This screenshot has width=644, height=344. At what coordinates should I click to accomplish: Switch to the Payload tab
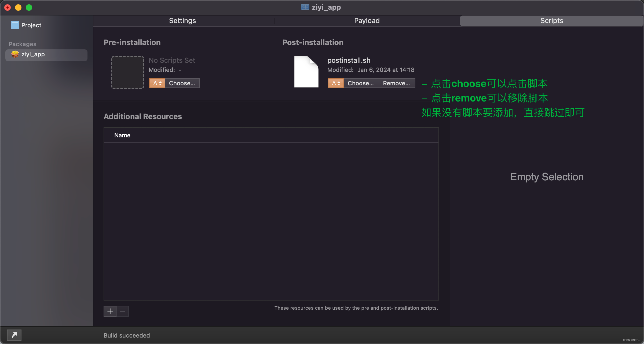tap(367, 21)
